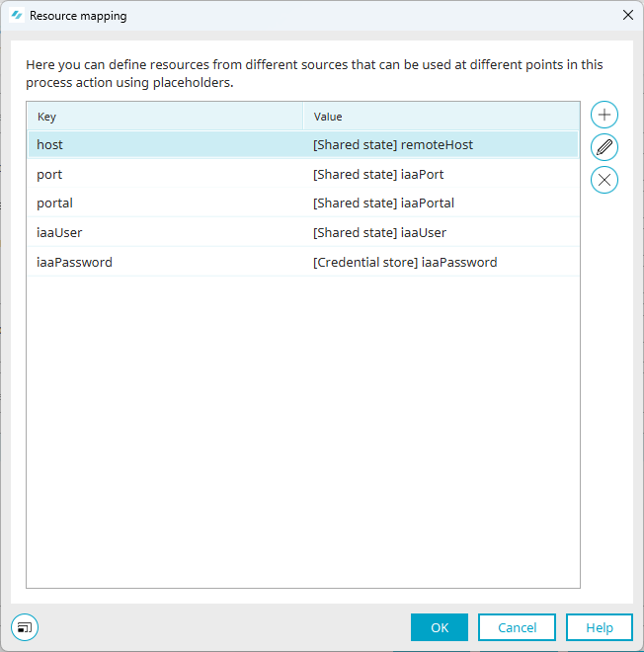Click the Key column header
Screen dimensions: 644x652
(x=165, y=117)
